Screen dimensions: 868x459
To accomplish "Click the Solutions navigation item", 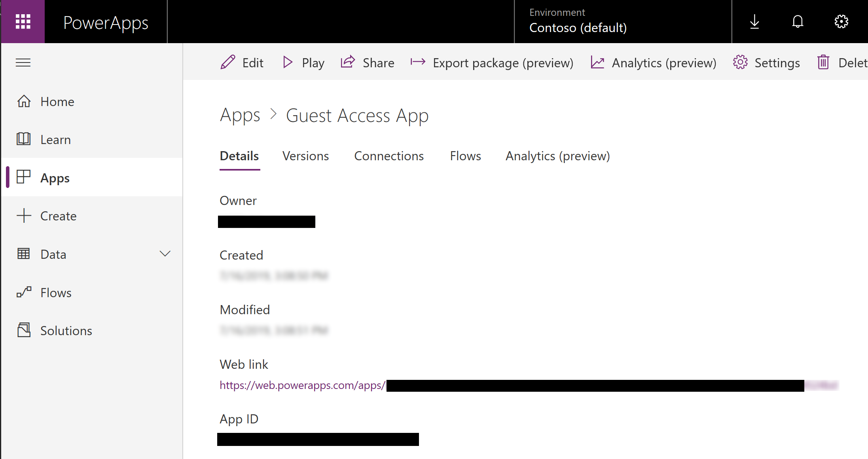I will (66, 330).
